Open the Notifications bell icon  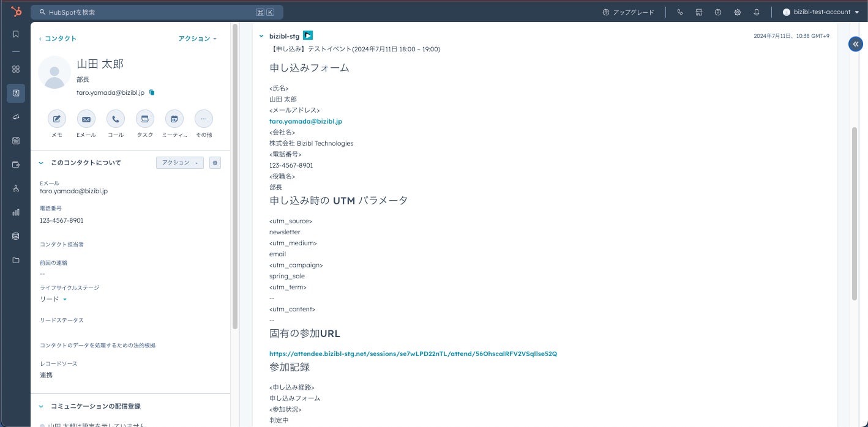[757, 12]
